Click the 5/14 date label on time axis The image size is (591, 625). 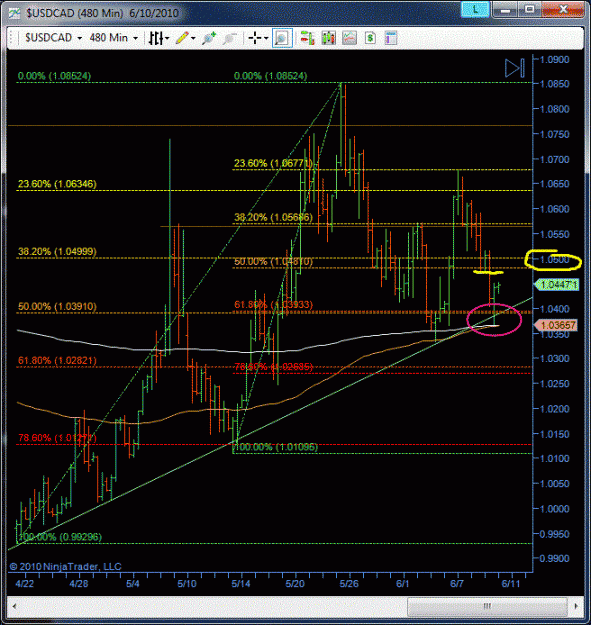pyautogui.click(x=241, y=584)
